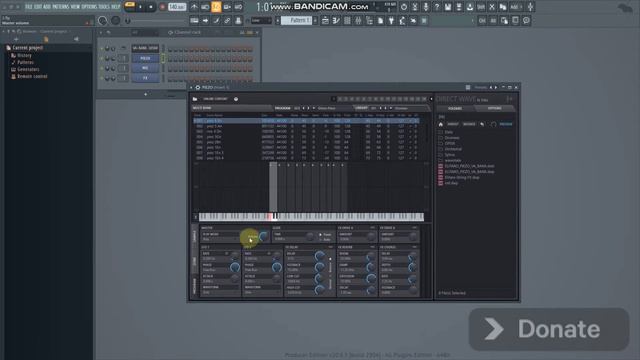Image resolution: width=640 pixels, height=360 pixels.
Task: Click the FX Reverb ROOM knob
Action: tap(370, 256)
